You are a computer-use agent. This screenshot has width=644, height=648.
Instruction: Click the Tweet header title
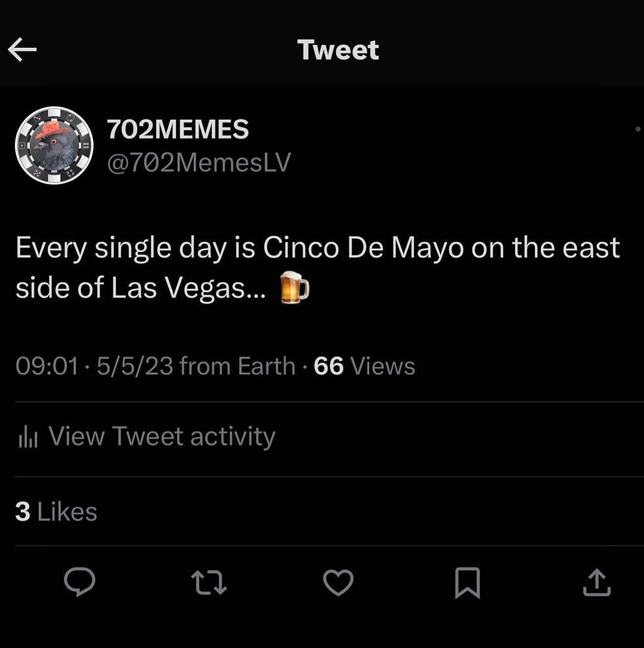pyautogui.click(x=338, y=50)
